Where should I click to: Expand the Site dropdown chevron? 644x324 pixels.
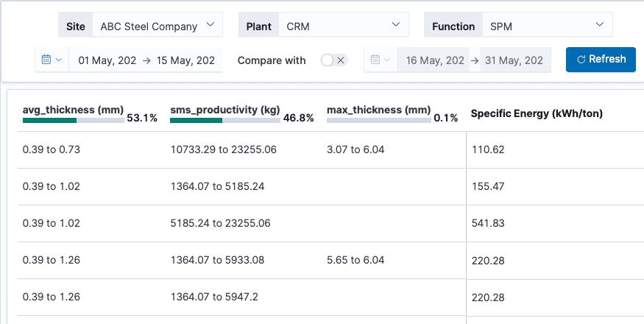(x=210, y=24)
